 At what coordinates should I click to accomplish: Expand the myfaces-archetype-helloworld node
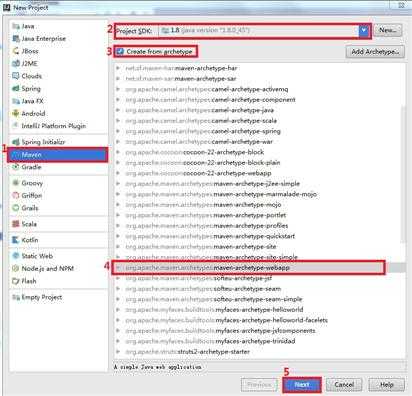pos(118,309)
